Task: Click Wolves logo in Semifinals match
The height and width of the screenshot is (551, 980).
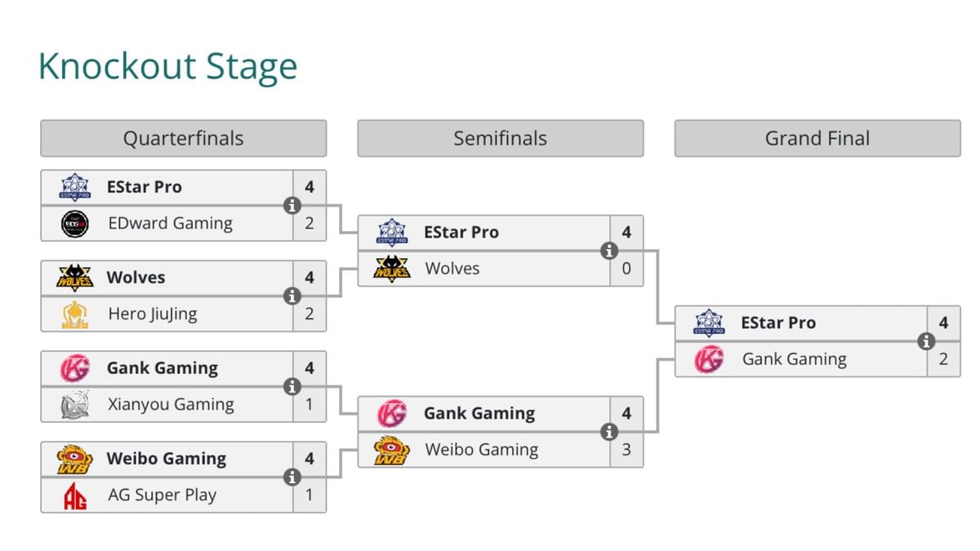Action: click(x=392, y=269)
